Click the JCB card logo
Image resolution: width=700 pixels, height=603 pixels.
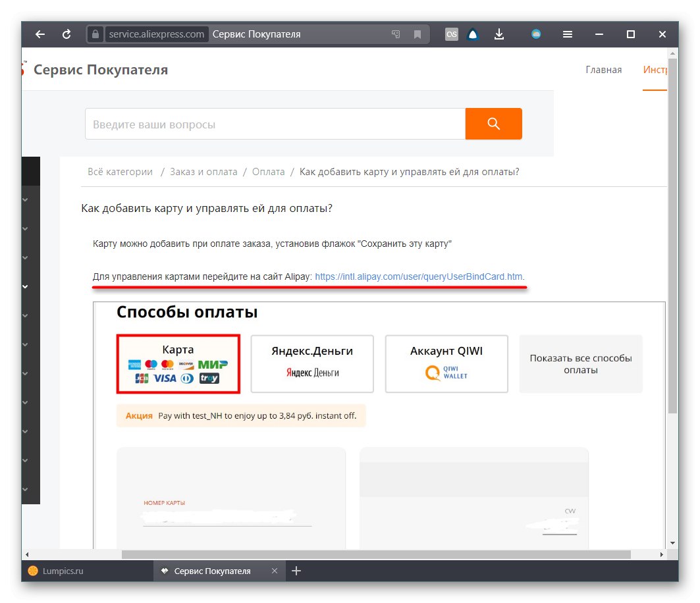(142, 379)
